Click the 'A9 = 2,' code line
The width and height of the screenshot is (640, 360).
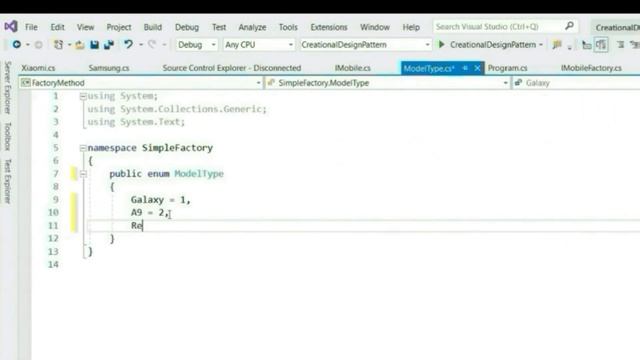[x=149, y=213]
